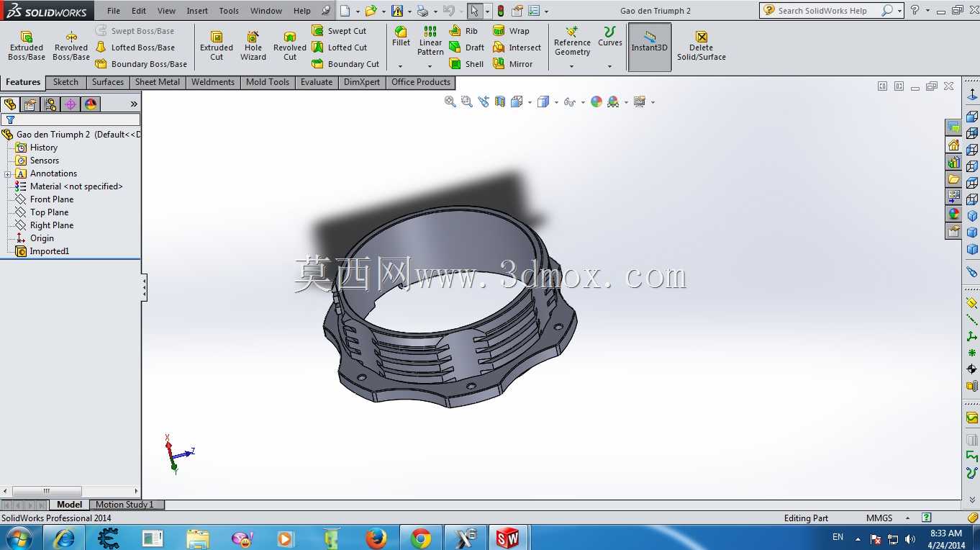Select the Imported1 feature
The height and width of the screenshot is (550, 980).
coord(50,251)
